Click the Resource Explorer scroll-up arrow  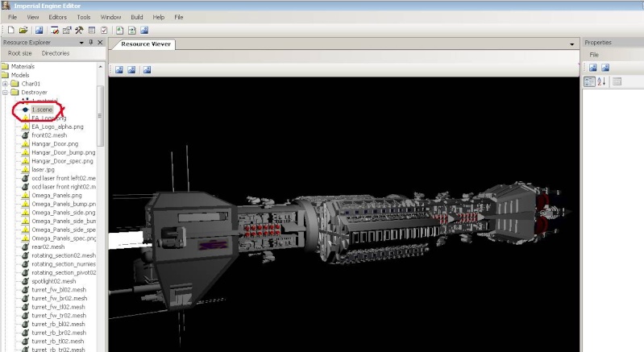click(100, 67)
